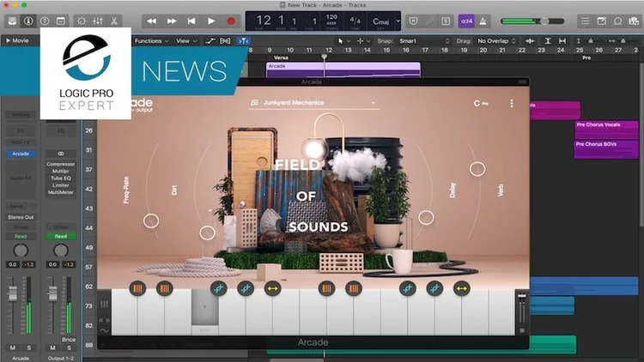Adjust the vertical zoom slider
Screen dimensions: 644x362
(x=591, y=41)
